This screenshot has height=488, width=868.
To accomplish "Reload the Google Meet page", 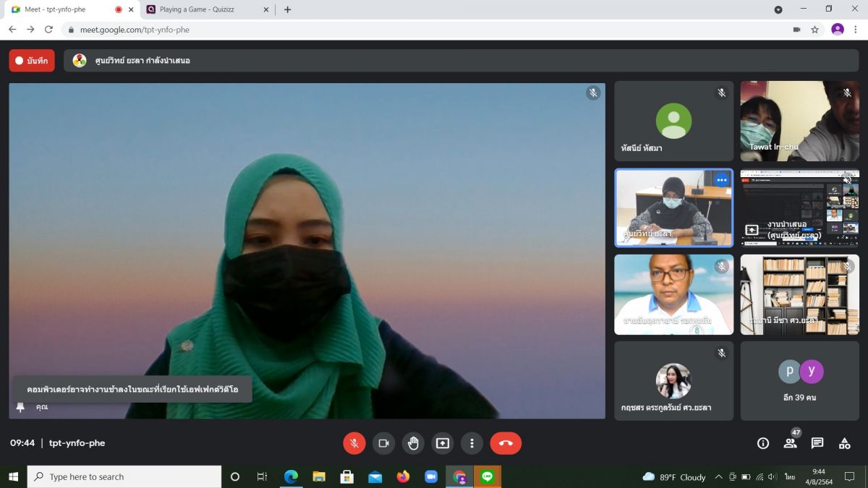I will [48, 30].
